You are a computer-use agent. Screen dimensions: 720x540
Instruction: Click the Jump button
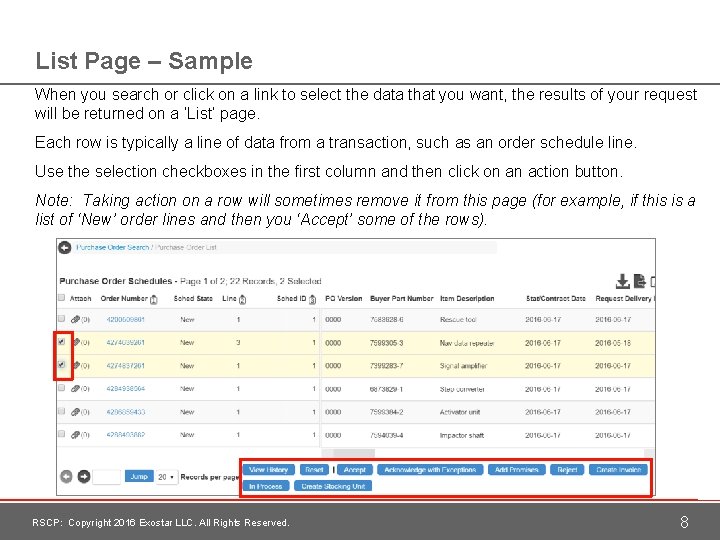point(139,477)
